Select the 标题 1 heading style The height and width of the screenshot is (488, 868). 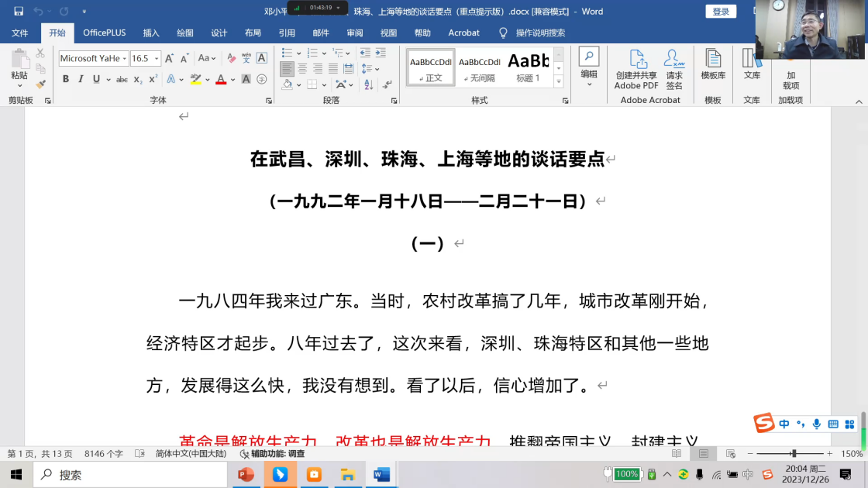tap(528, 67)
